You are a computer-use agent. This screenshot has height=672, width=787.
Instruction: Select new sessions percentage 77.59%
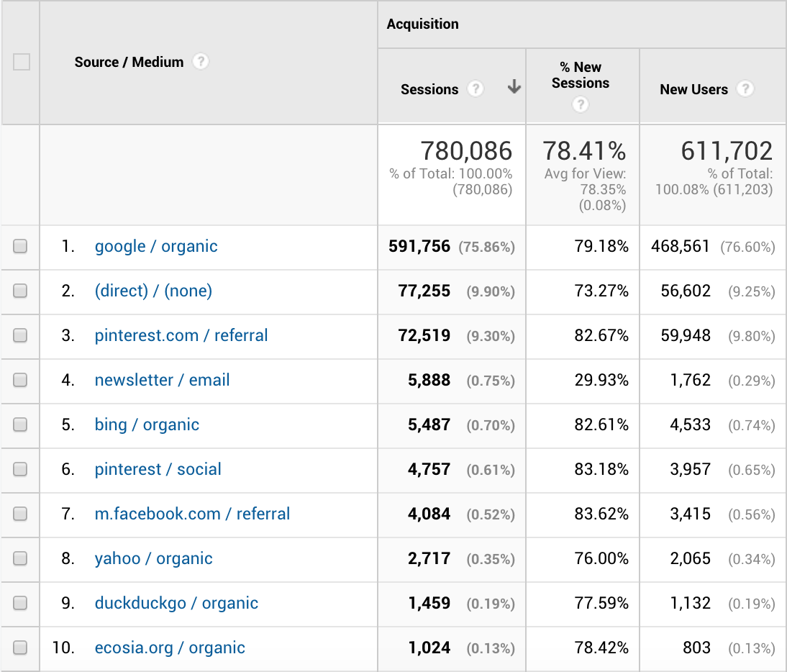pos(601,604)
